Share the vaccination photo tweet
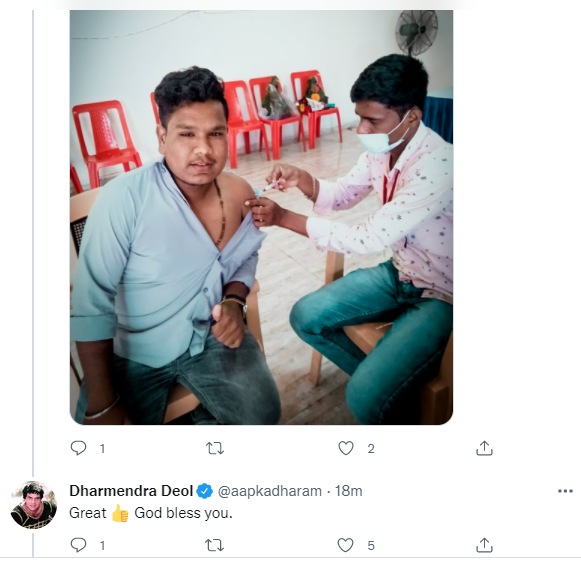Viewport: 581px width, 563px height. (x=484, y=448)
